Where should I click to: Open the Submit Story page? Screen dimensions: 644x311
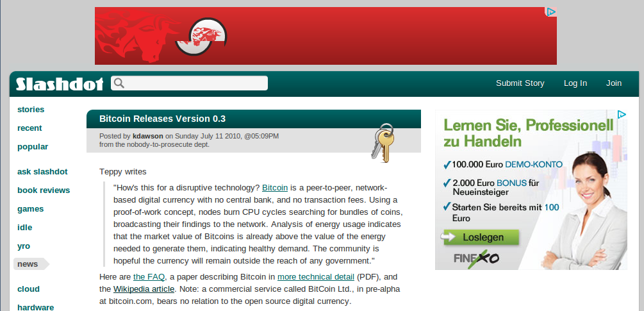[x=520, y=83]
